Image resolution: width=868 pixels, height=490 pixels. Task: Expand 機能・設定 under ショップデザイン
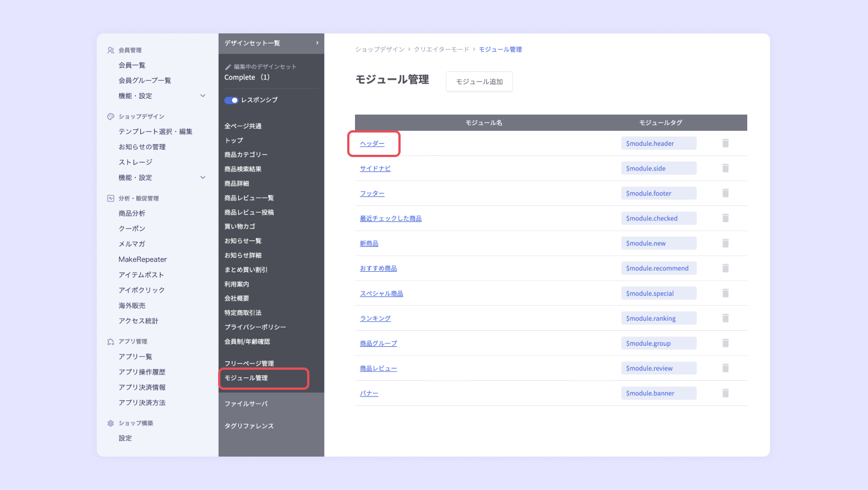tap(203, 178)
